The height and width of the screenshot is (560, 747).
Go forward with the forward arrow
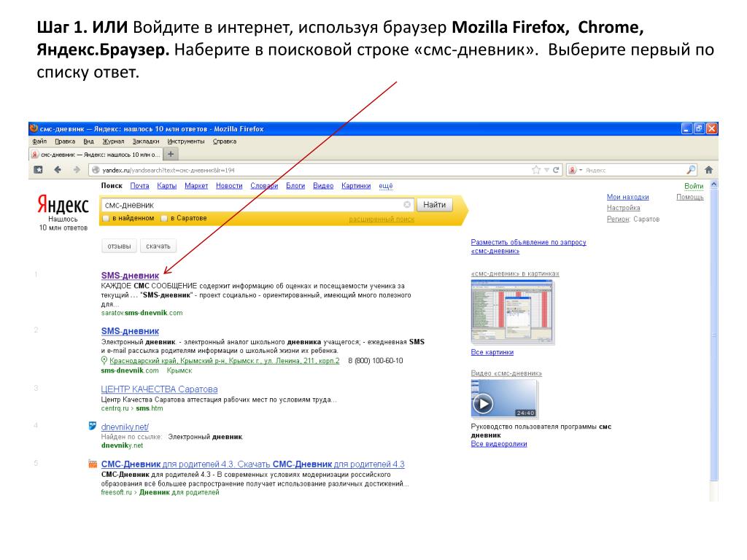[x=76, y=170]
